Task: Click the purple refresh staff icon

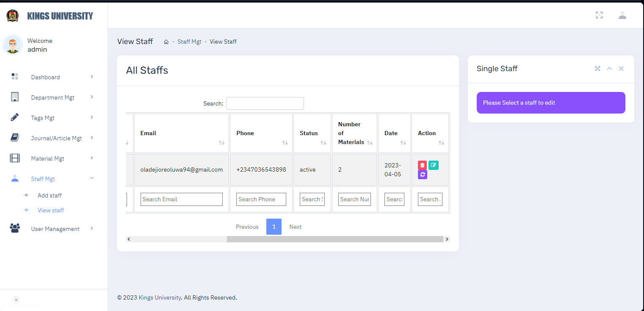Action: coord(422,175)
